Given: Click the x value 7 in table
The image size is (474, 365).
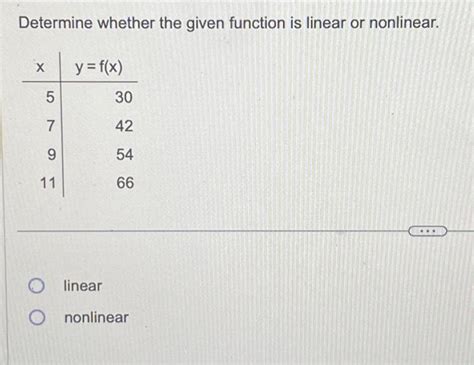Looking at the screenshot, I should (50, 126).
